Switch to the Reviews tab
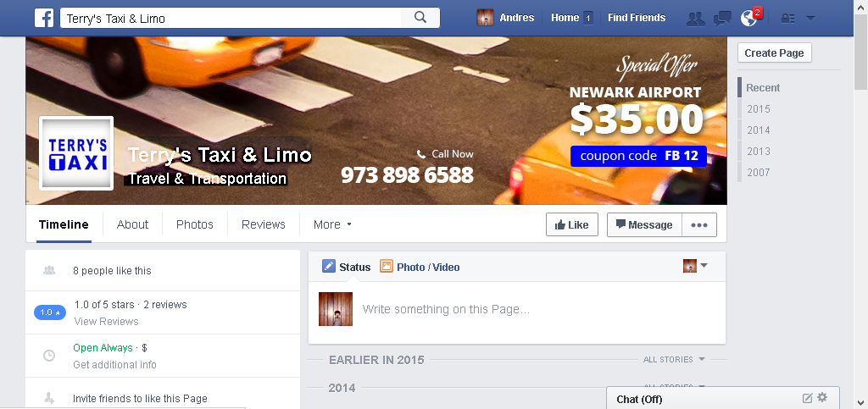The width and height of the screenshot is (868, 409). tap(264, 224)
